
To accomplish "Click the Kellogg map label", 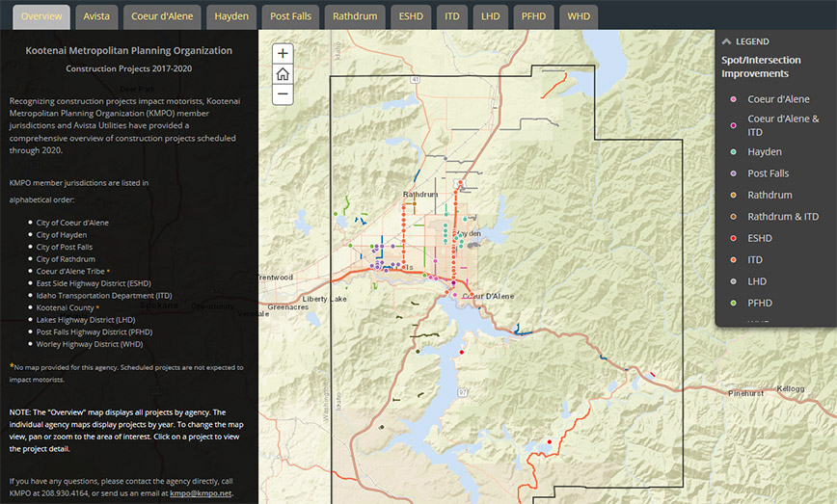I will [x=791, y=388].
